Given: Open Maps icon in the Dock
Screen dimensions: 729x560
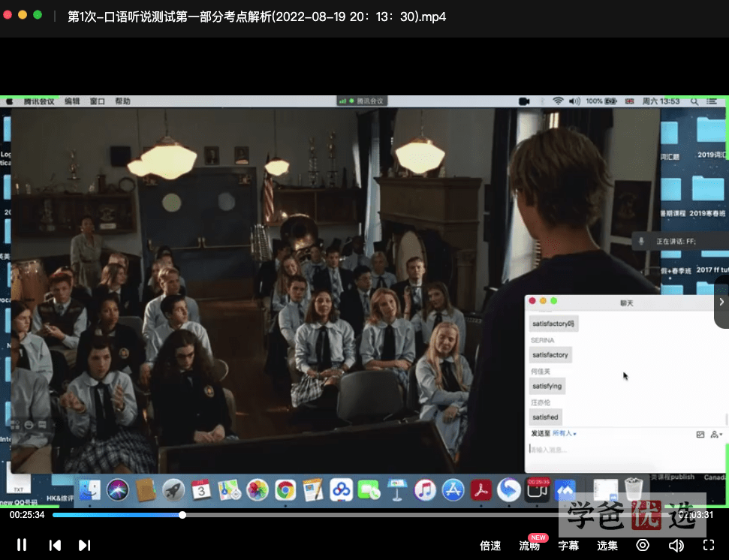Looking at the screenshot, I should [229, 490].
